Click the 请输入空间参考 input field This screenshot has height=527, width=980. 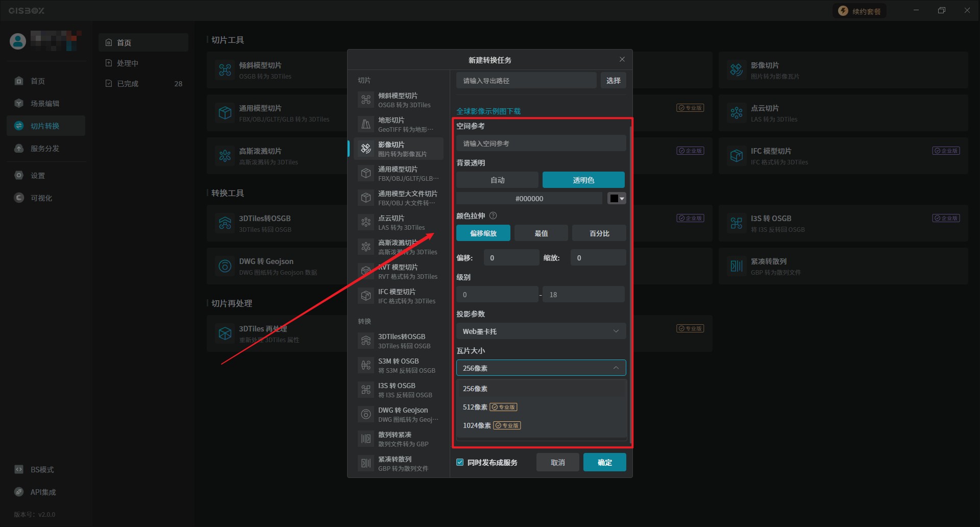541,143
